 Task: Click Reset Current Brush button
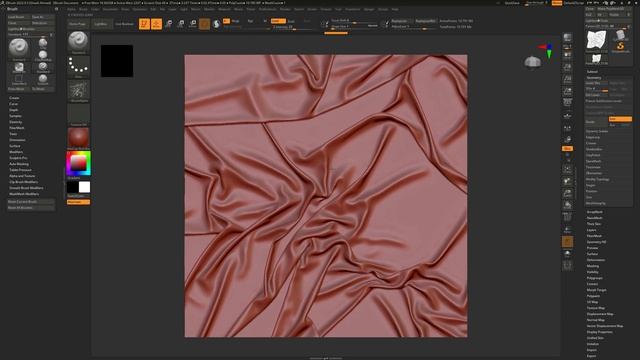point(31,202)
